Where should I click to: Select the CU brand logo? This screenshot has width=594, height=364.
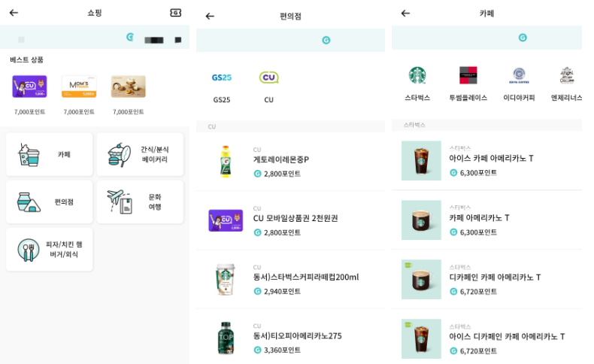(268, 77)
